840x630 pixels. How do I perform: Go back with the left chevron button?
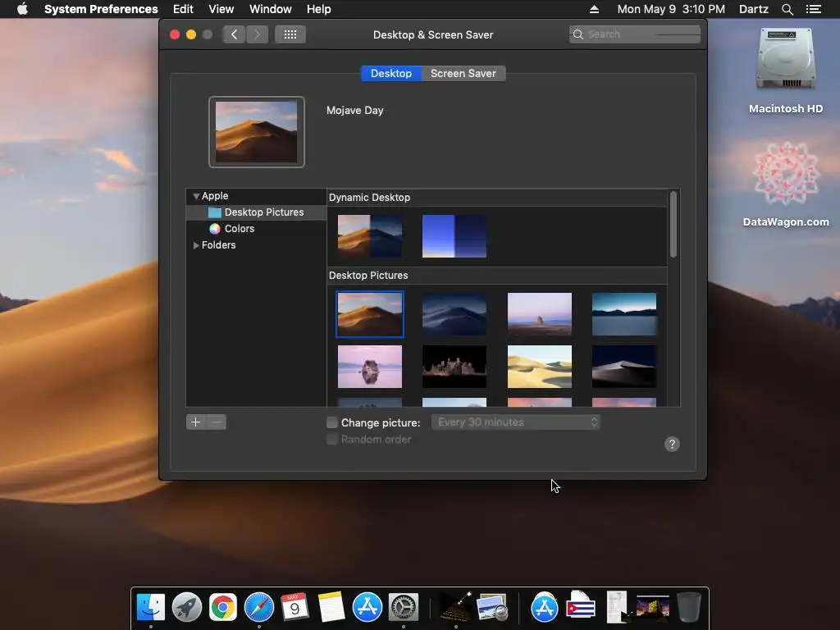(234, 34)
